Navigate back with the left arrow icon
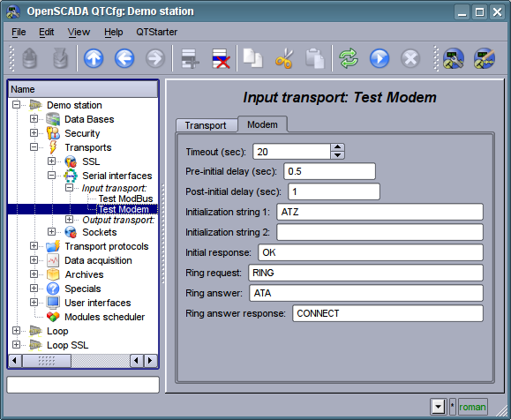 pos(124,58)
